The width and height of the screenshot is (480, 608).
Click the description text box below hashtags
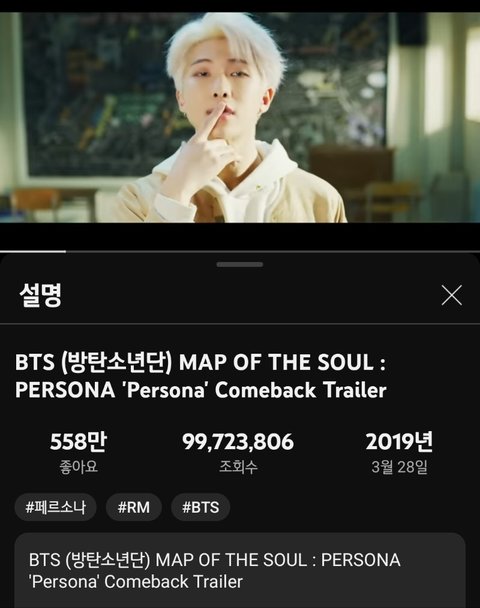240,570
